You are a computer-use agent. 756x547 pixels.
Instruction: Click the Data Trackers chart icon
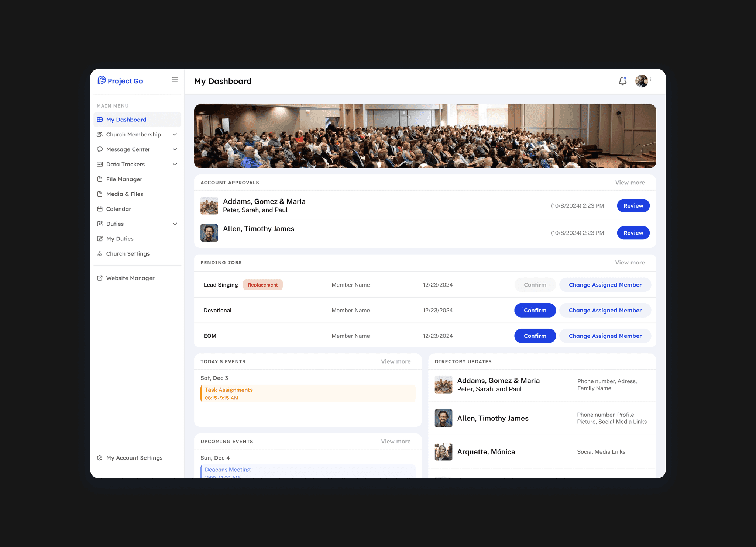(100, 164)
